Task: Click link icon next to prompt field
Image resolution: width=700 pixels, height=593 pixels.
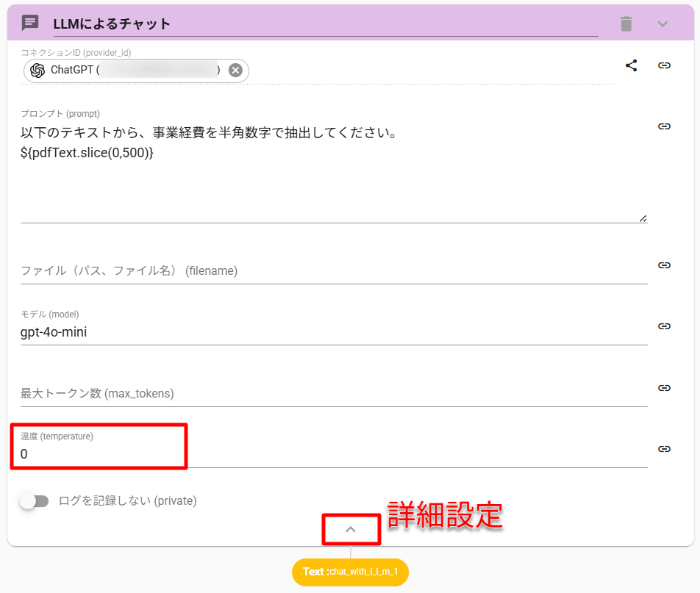Action: (x=664, y=126)
